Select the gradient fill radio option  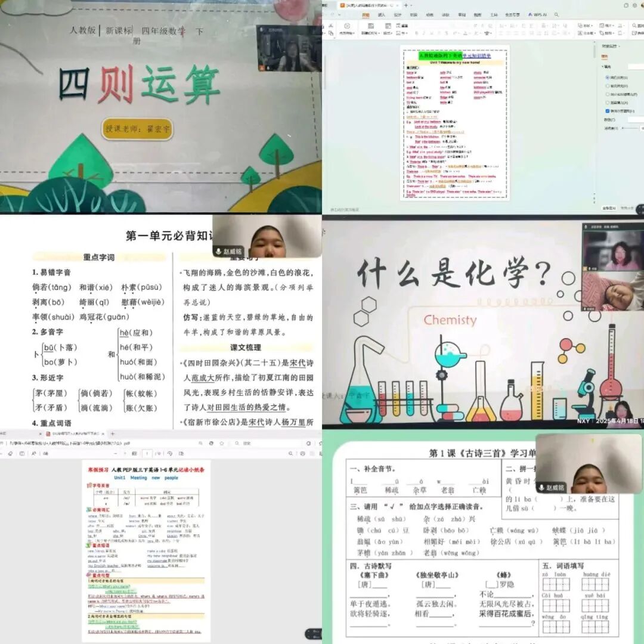(606, 86)
